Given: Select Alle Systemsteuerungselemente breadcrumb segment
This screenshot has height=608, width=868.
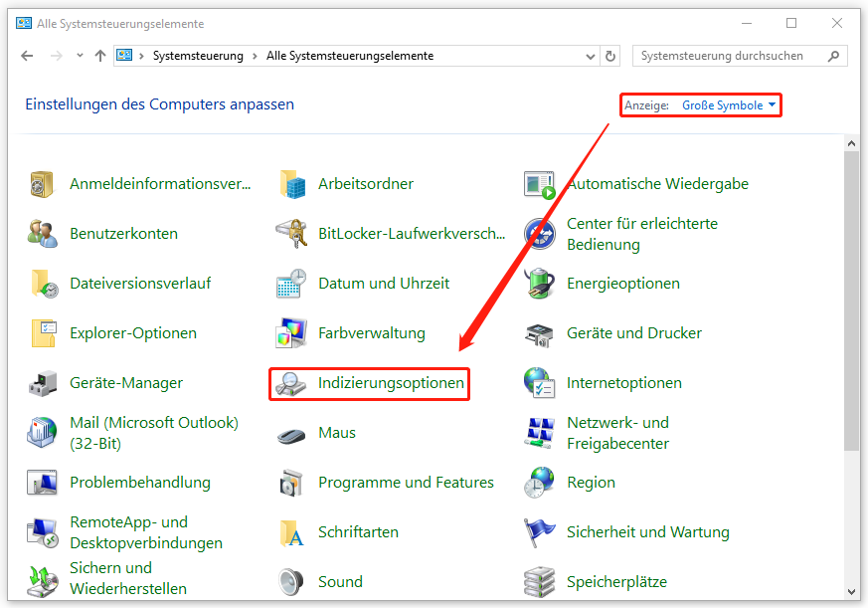Looking at the screenshot, I should click(349, 57).
